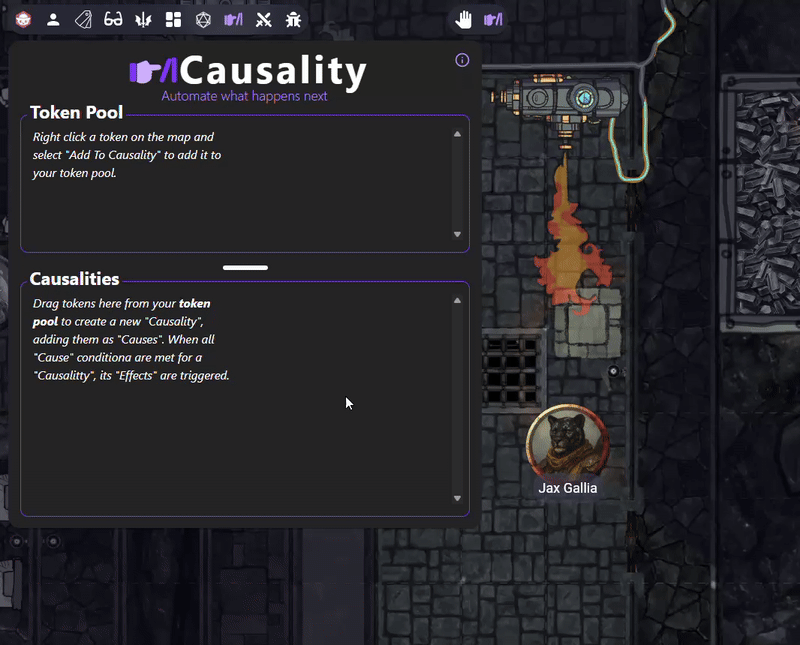Viewport: 800px width, 645px height.
Task: Select the Causality tool beside the hand
Action: [493, 20]
